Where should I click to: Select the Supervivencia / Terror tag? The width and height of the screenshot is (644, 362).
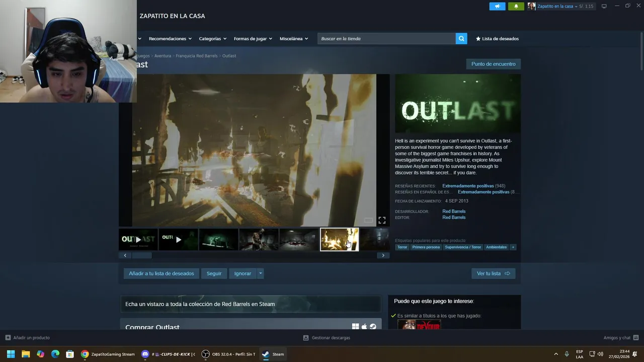[x=463, y=247]
